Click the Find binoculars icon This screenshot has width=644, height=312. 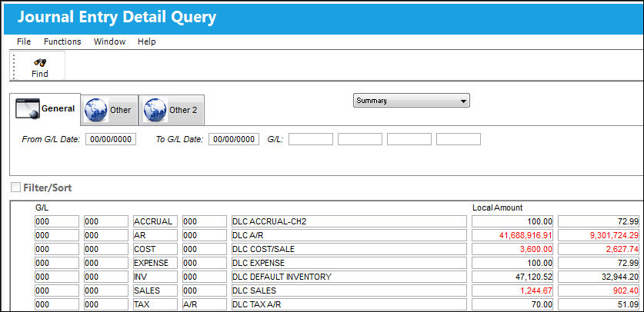pos(40,62)
